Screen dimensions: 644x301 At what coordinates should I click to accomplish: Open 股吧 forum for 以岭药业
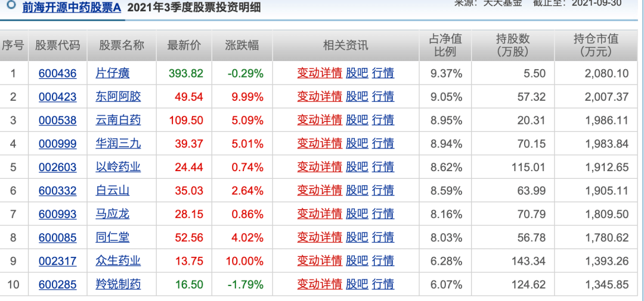click(x=357, y=167)
